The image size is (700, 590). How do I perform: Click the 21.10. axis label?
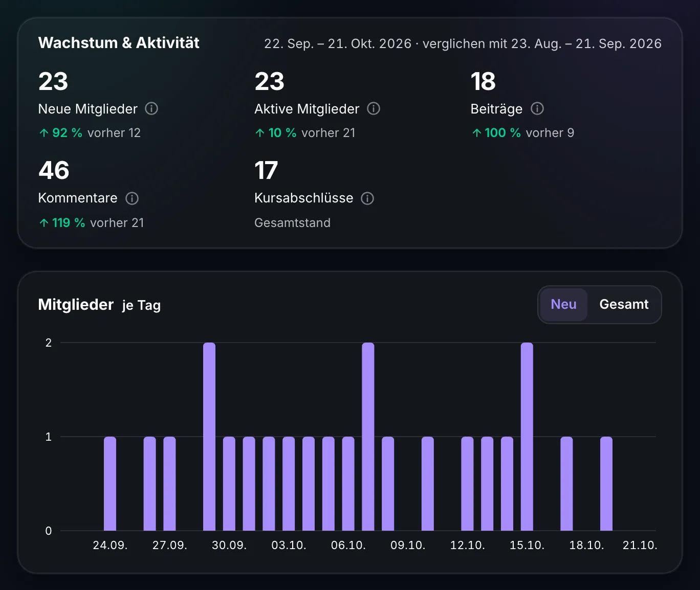point(640,545)
